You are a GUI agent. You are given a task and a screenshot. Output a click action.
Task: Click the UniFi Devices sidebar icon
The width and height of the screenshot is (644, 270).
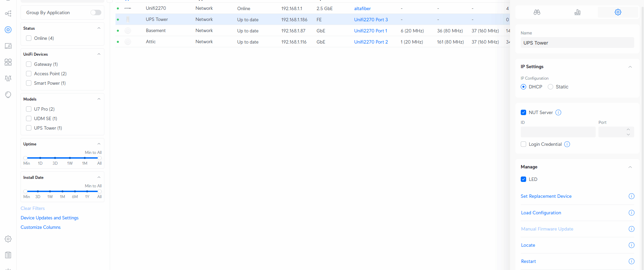click(8, 30)
